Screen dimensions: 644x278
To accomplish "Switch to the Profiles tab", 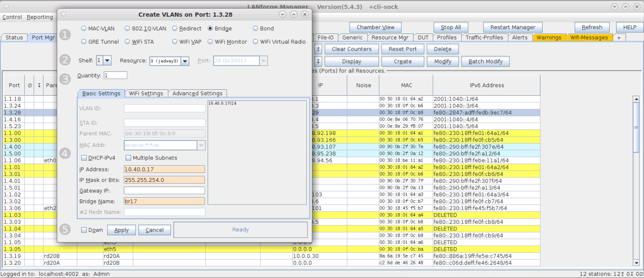I will [447, 37].
